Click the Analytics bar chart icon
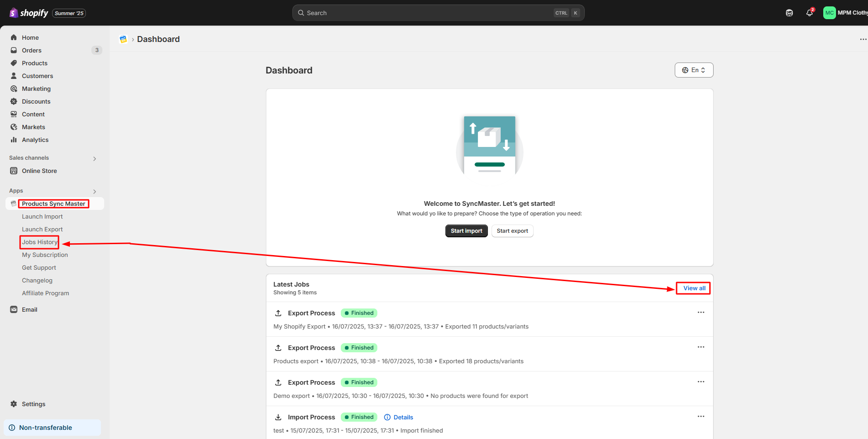Viewport: 868px width, 439px height. point(14,140)
